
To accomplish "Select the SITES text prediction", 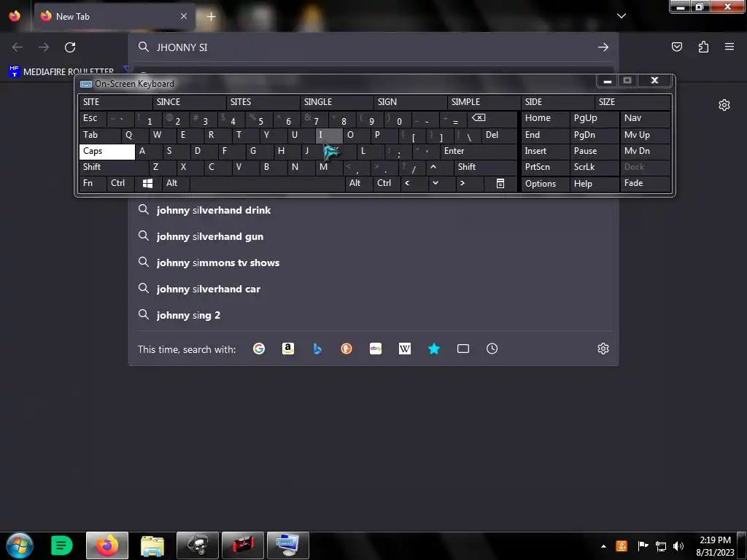I will [263, 102].
